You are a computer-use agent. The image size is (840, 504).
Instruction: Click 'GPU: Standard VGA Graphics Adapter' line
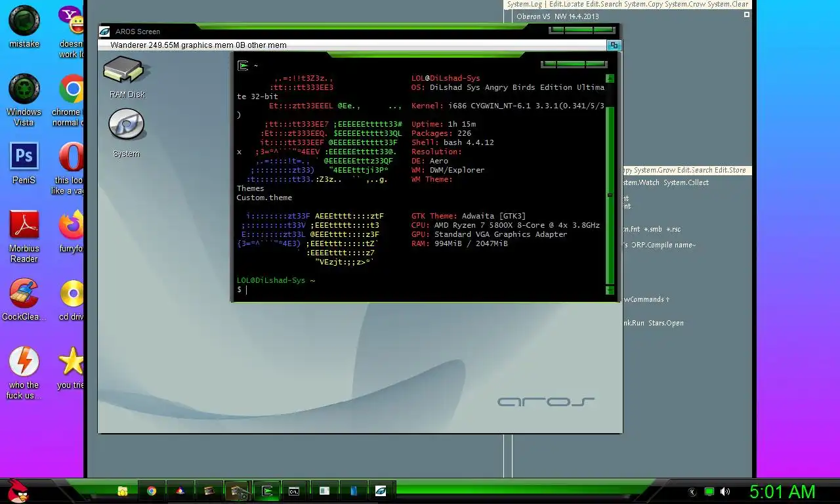pyautogui.click(x=490, y=234)
